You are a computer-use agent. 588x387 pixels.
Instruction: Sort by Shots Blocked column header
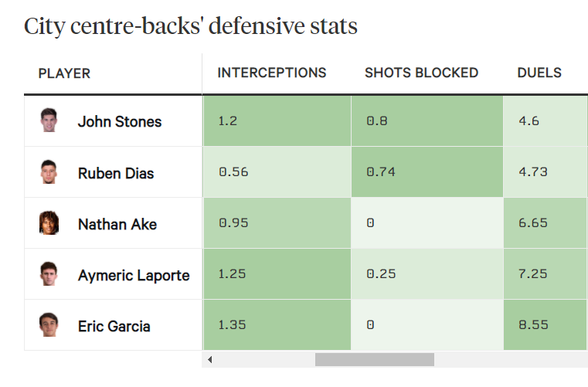(x=421, y=73)
